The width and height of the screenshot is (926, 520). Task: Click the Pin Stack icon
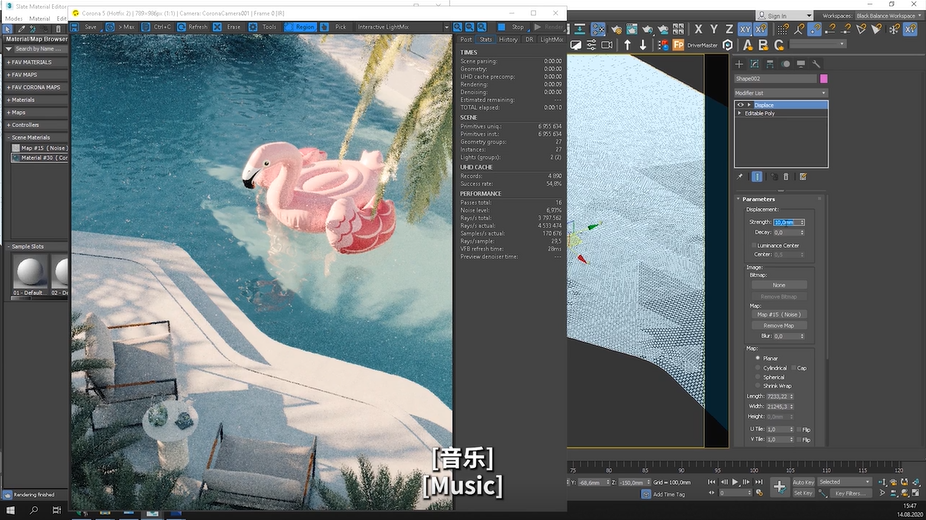click(740, 176)
